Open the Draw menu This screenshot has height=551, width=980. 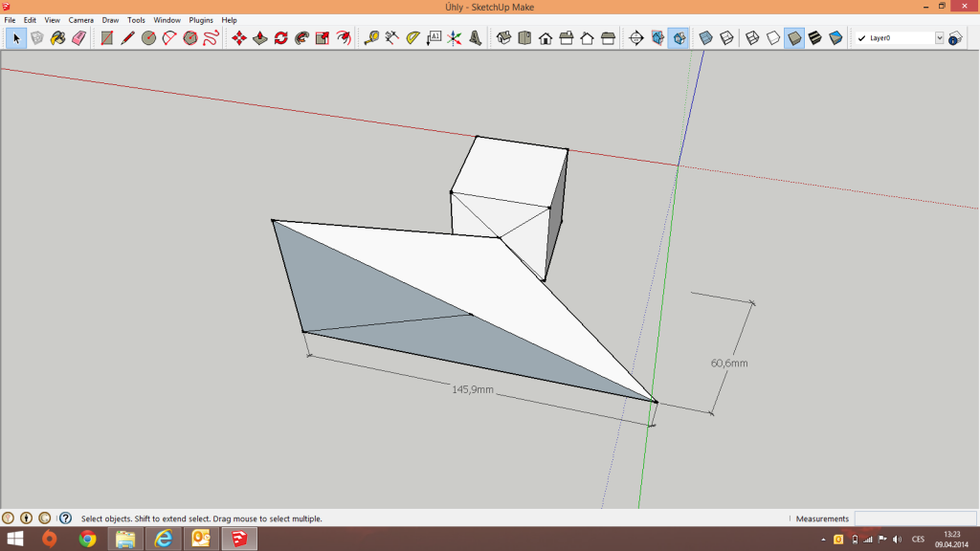point(110,20)
